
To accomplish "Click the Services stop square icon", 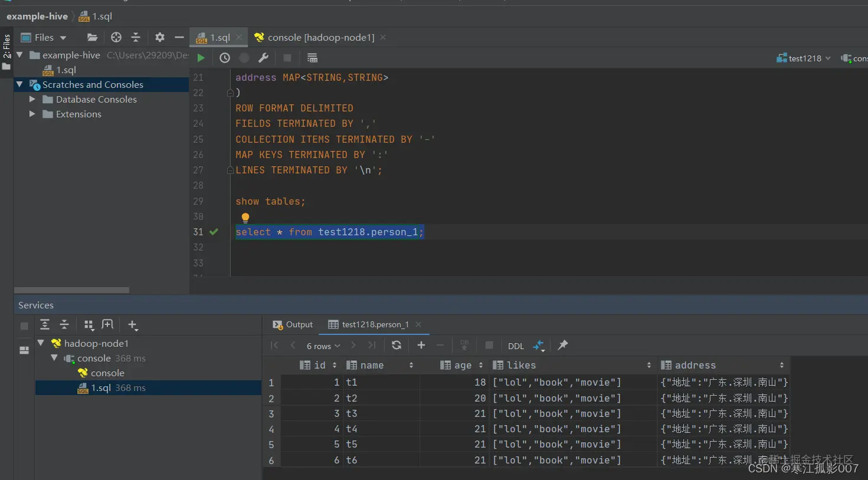I will pos(24,326).
